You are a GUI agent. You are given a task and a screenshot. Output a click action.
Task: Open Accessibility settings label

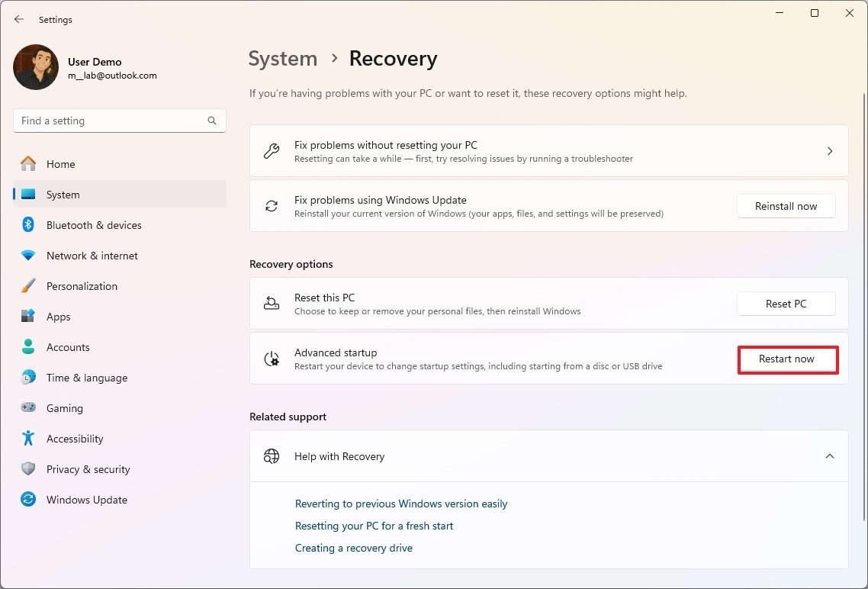pos(75,439)
